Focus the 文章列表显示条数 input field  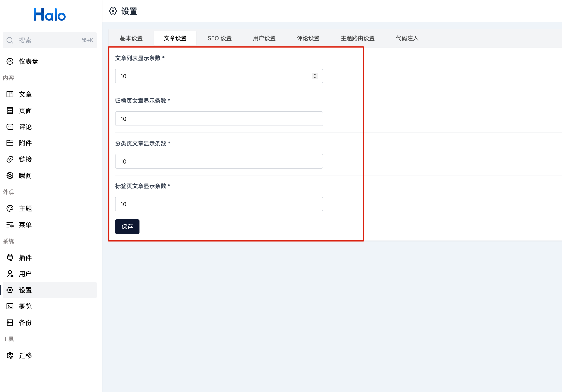click(x=219, y=76)
